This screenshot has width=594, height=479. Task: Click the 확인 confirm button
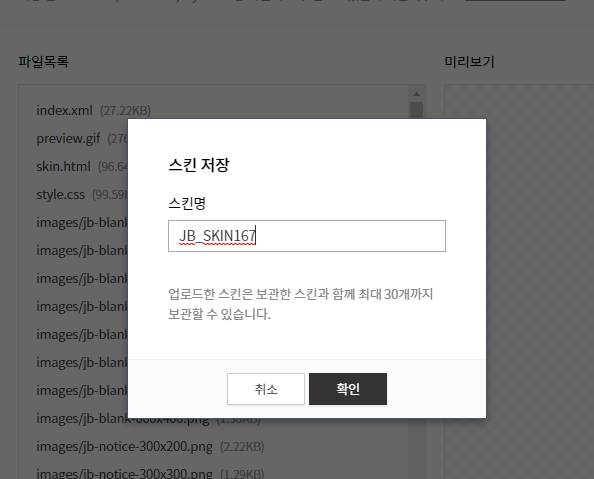[348, 389]
